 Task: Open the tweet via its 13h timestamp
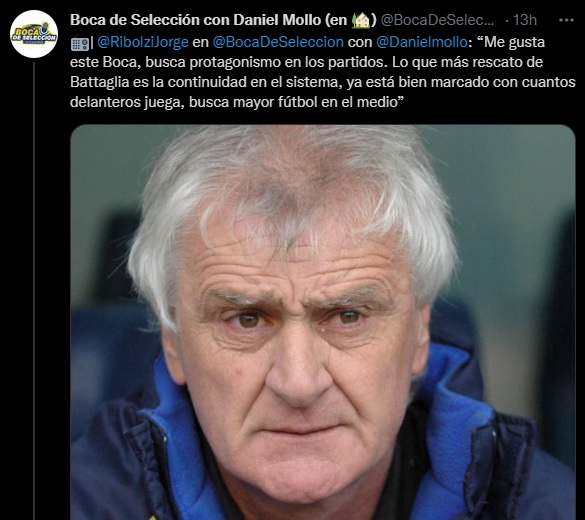(525, 20)
